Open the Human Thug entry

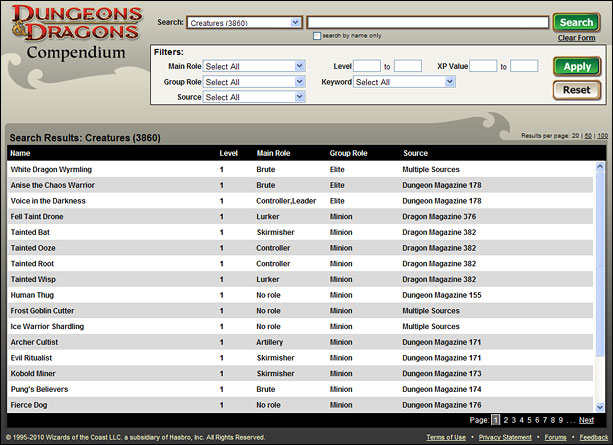coord(32,295)
